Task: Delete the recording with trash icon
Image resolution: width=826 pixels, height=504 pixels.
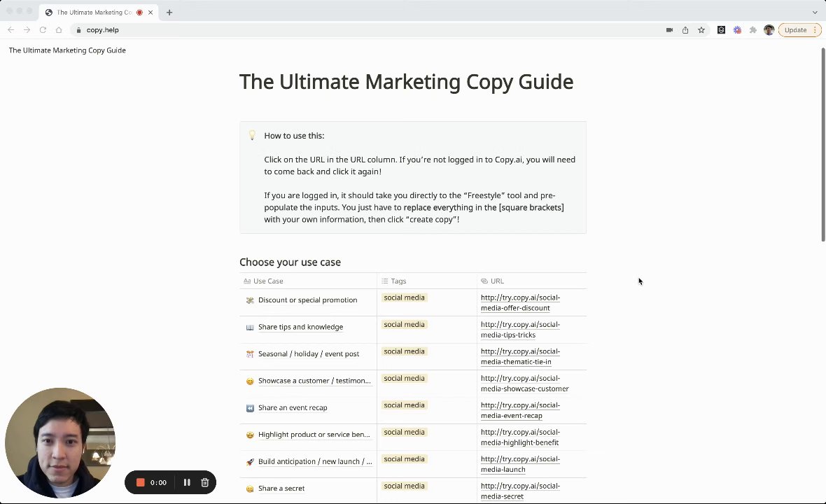Action: 205,482
